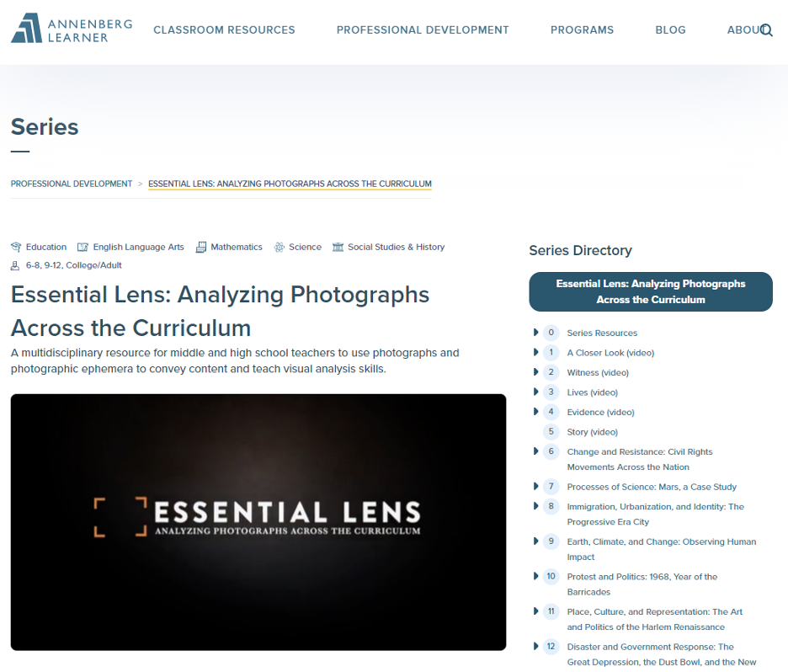Click number badge 9 in directory
The width and height of the screenshot is (788, 672).
(551, 541)
